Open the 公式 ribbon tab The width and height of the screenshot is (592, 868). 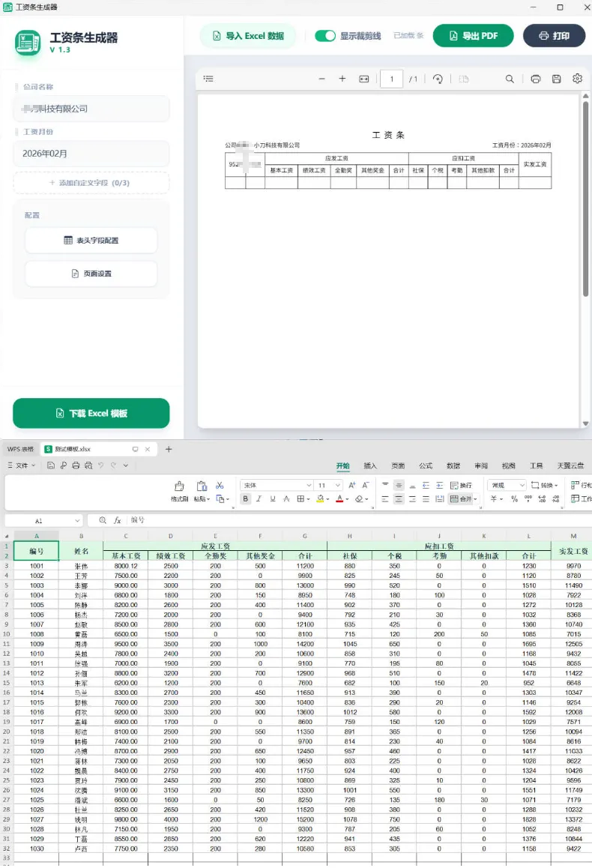[x=426, y=465]
